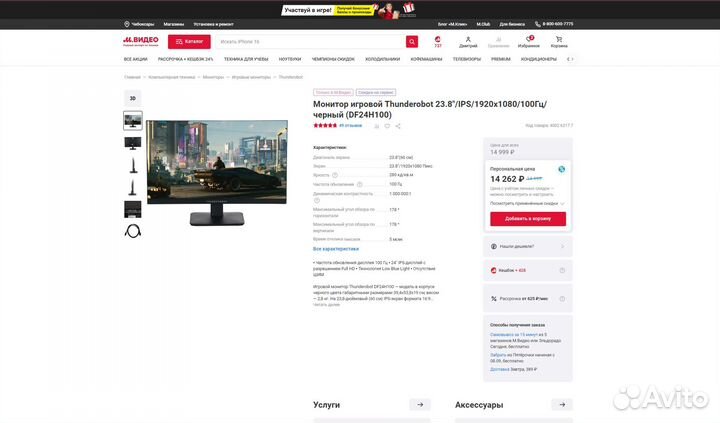Click the Участвуй в игре promo banner

tap(349, 10)
